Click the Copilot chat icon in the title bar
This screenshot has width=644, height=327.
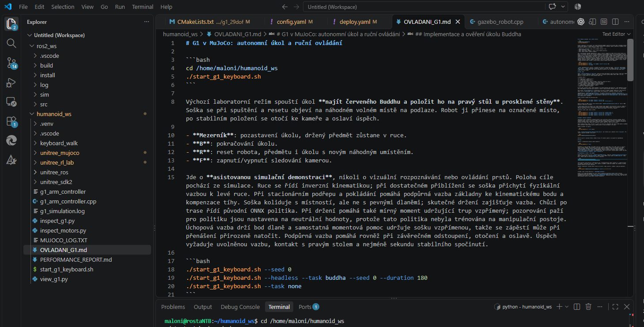(552, 7)
